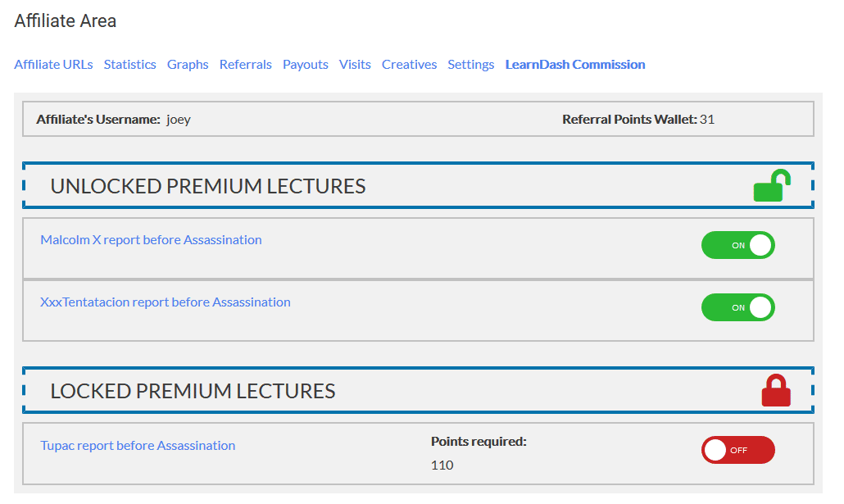This screenshot has width=844, height=504.
Task: Click the Unlocked Premium Lectures heading
Action: 208,186
